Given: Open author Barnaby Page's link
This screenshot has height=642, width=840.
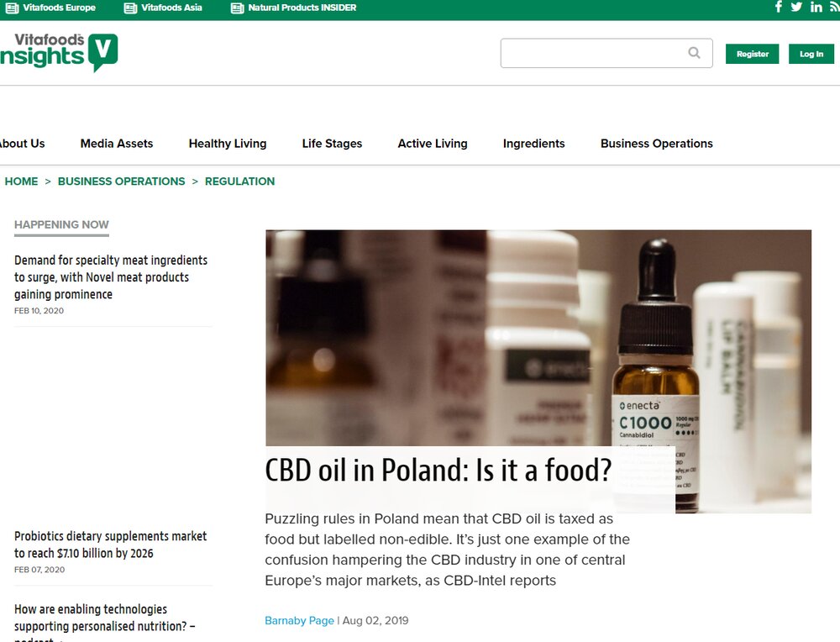Looking at the screenshot, I should coord(299,620).
